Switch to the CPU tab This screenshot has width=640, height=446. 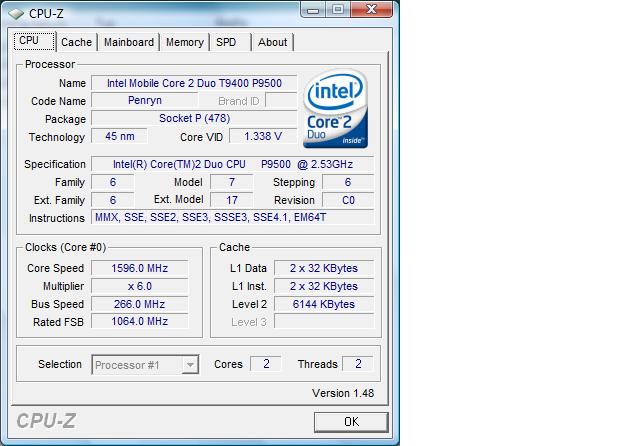[29, 41]
